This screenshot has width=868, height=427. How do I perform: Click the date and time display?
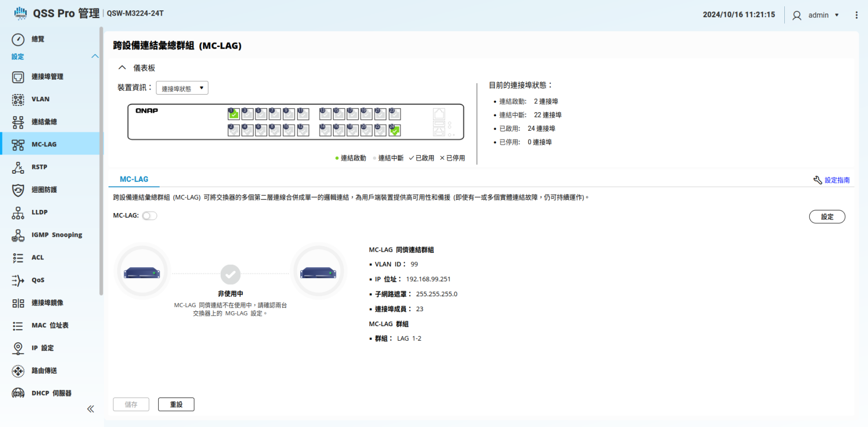tap(739, 14)
